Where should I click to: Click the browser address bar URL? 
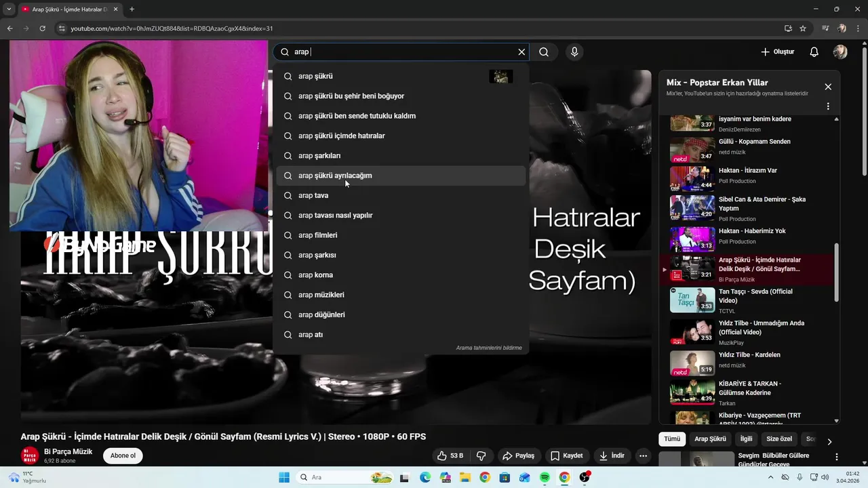(x=172, y=28)
